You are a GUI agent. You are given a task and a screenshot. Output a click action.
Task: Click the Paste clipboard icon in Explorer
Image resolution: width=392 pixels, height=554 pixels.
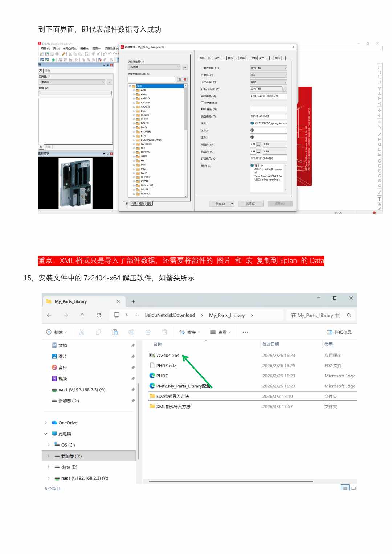point(115,332)
